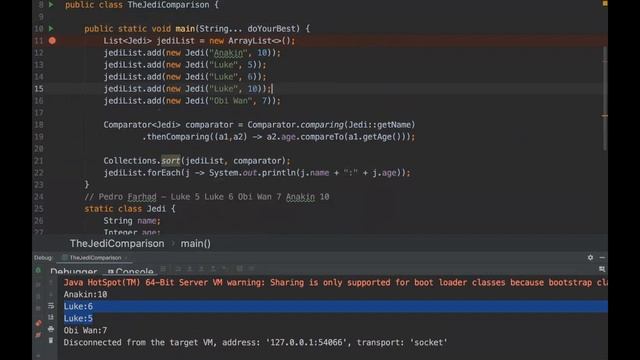The image size is (640, 360).
Task: Place cursor on jediList.add Anakin line
Action: click(x=192, y=53)
